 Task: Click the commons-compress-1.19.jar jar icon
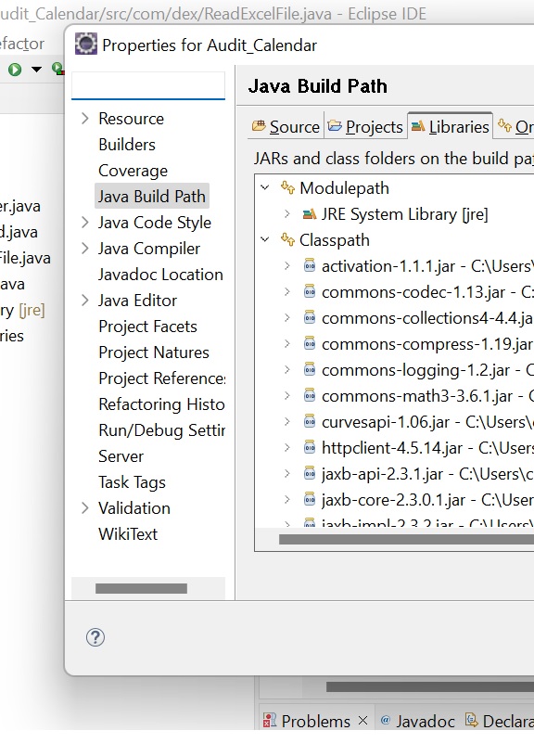[x=310, y=344]
